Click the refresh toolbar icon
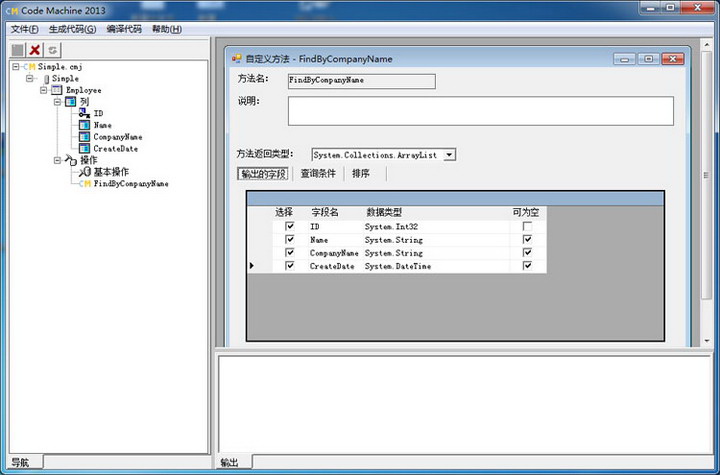 click(52, 50)
